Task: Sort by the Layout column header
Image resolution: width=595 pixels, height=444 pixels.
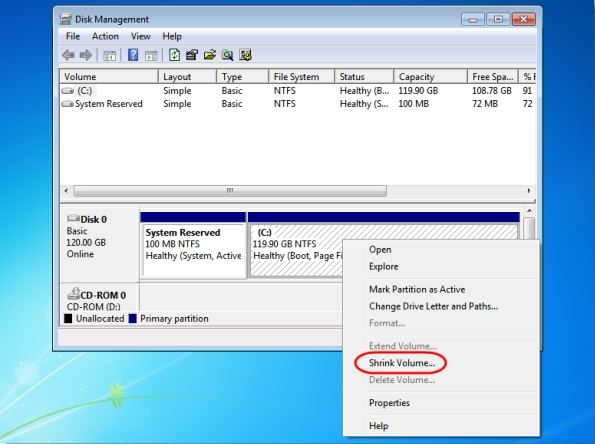Action: (187, 77)
